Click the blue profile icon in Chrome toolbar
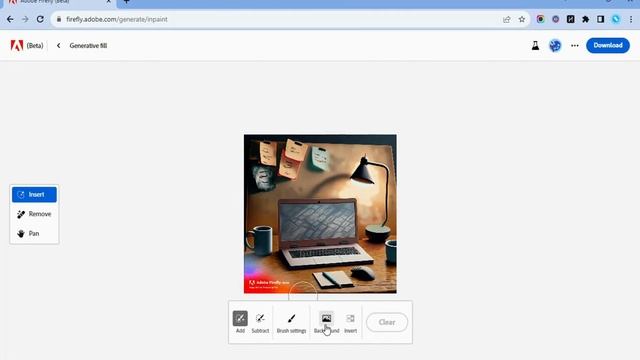The image size is (640, 360). click(616, 19)
